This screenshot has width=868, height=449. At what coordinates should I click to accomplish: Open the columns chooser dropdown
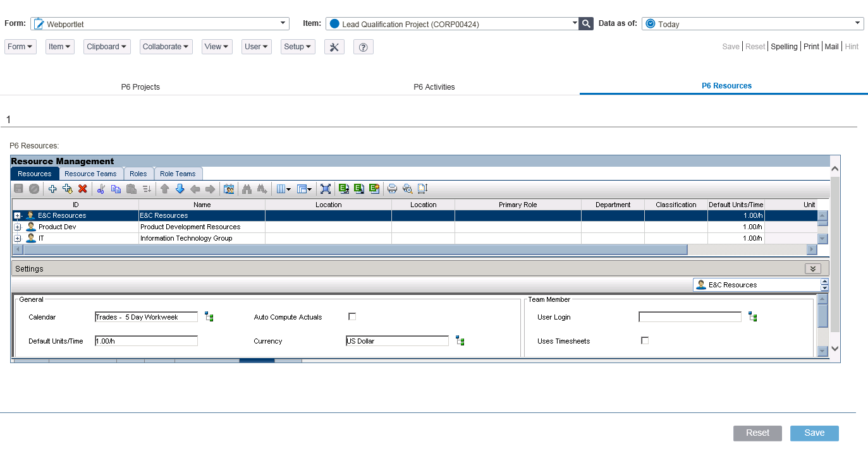click(x=283, y=188)
